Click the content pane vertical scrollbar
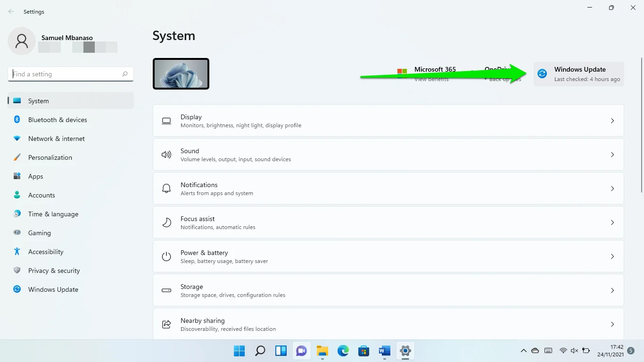Image resolution: width=644 pixels, height=362 pixels. click(641, 125)
